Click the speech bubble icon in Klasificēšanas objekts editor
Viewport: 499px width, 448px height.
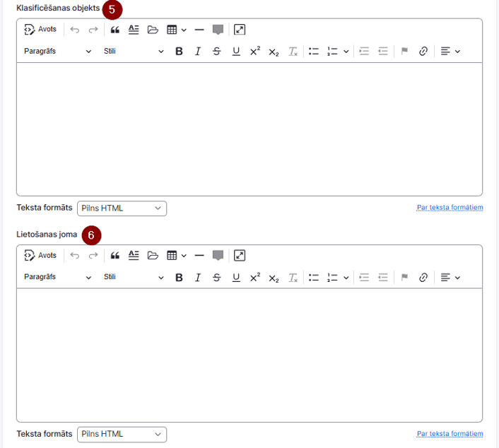click(x=218, y=30)
